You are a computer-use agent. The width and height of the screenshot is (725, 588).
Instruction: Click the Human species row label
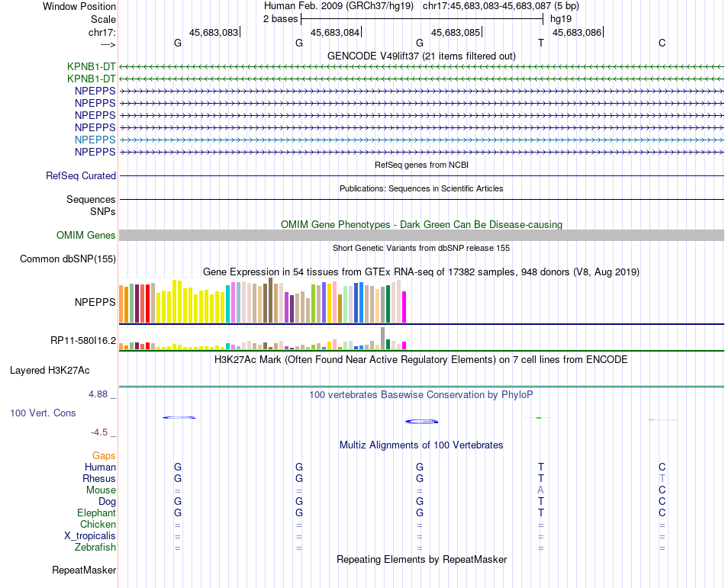tap(100, 467)
